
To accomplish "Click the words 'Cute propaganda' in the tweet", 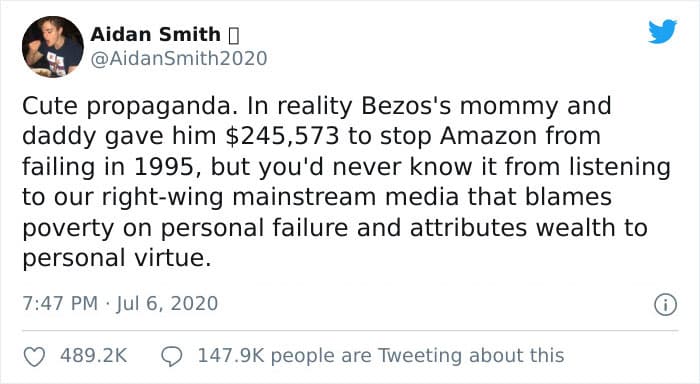I will click(127, 107).
